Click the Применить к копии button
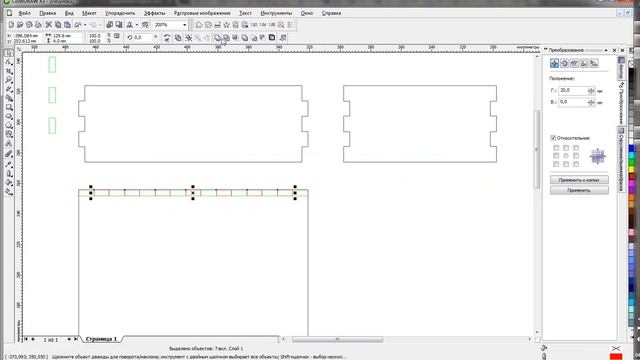Image resolution: width=640 pixels, height=360 pixels. tap(579, 180)
